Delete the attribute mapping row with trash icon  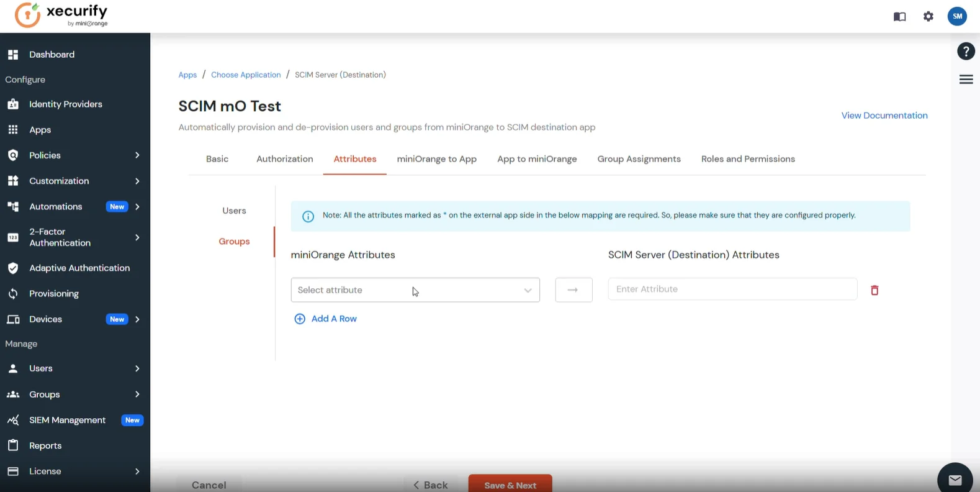874,290
